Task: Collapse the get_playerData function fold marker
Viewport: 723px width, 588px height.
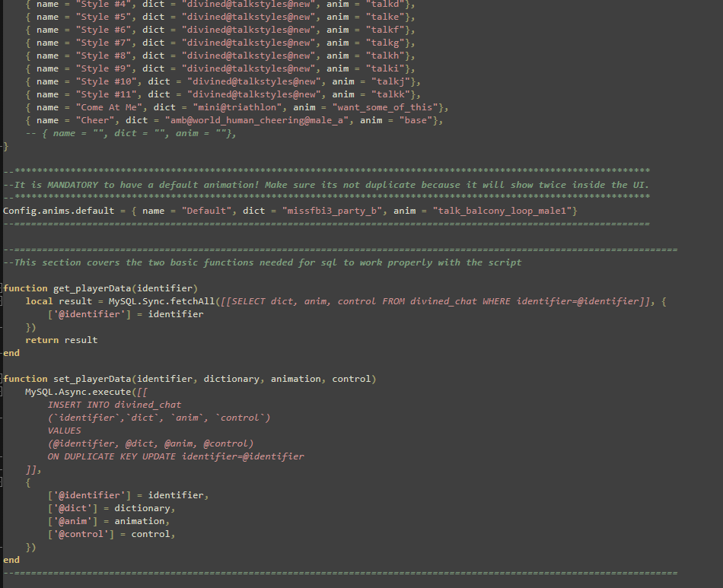Action: point(2,288)
